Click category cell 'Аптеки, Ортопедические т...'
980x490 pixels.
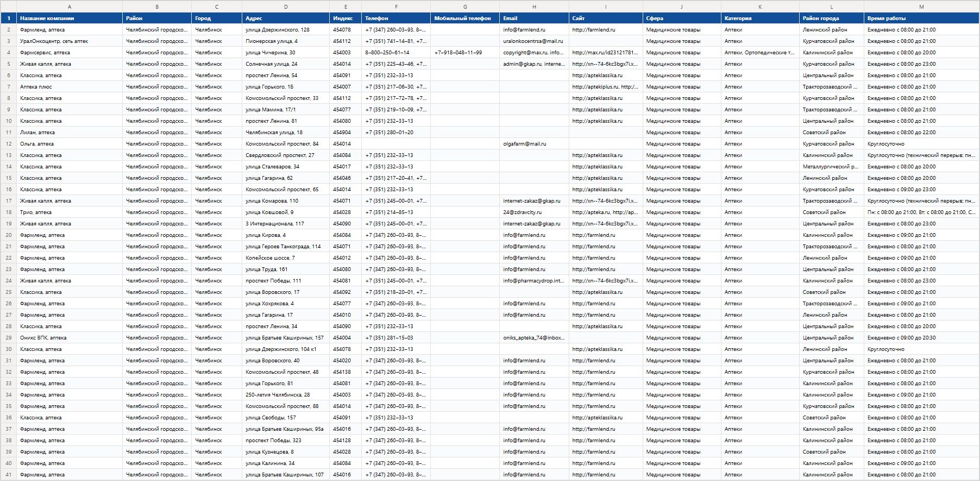point(760,53)
